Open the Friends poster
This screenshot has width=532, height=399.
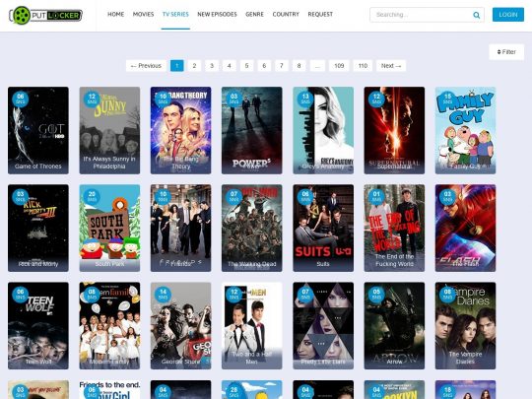[x=181, y=228]
